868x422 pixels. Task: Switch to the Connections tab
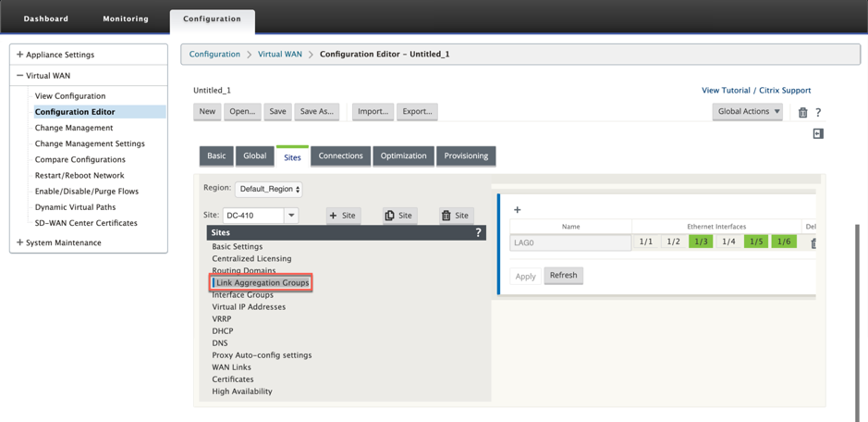tap(340, 156)
